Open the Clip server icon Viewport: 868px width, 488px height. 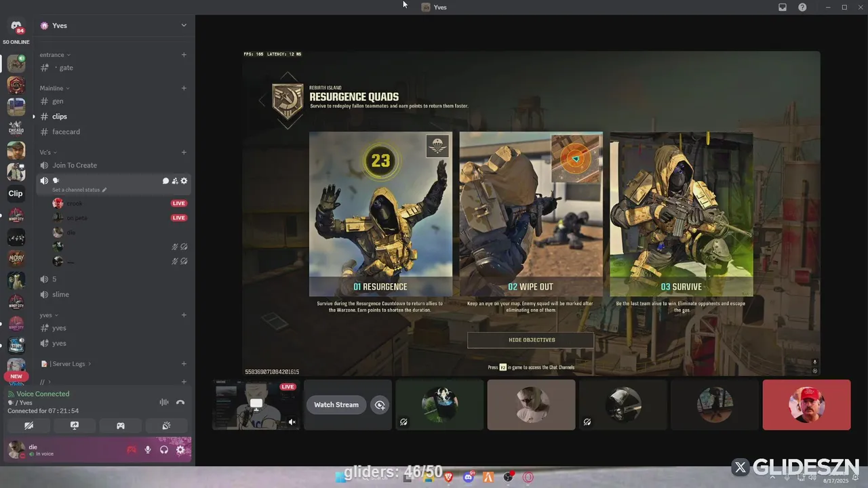click(x=16, y=193)
